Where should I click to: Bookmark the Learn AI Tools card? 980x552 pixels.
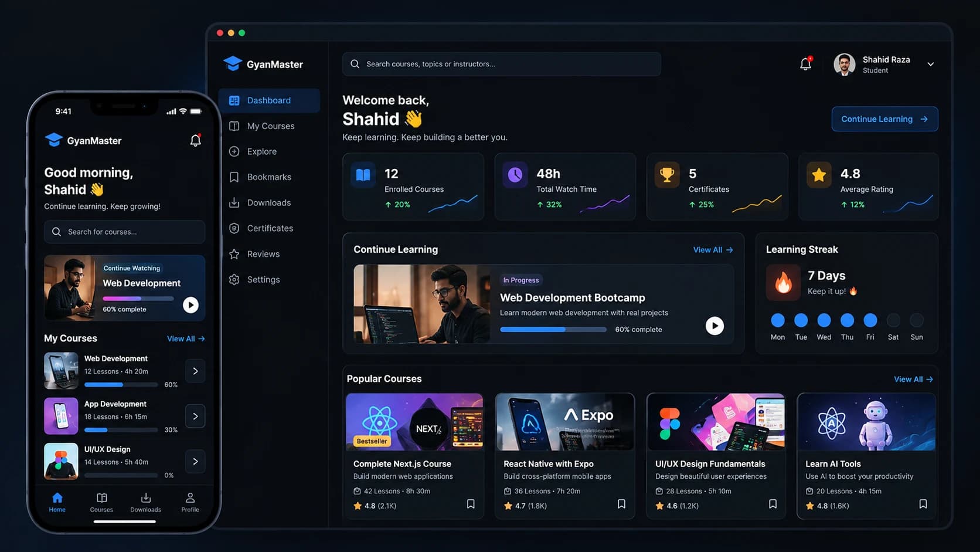923,504
